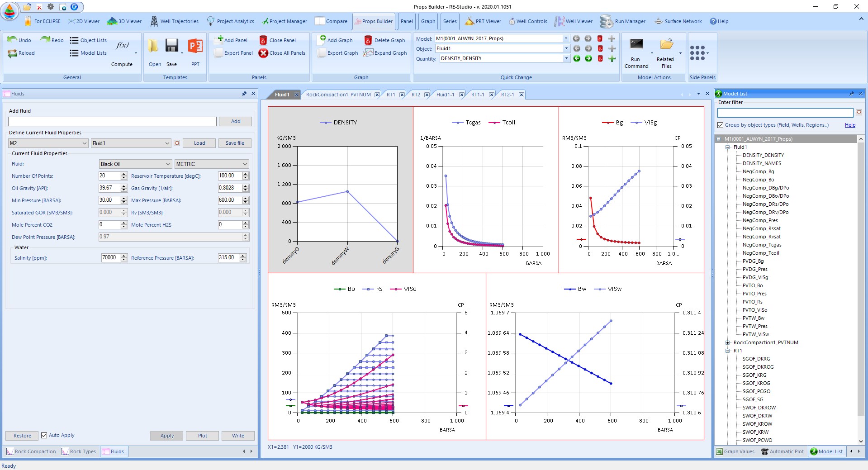The width and height of the screenshot is (868, 470).
Task: Switch to Graph Values tab
Action: (x=735, y=451)
